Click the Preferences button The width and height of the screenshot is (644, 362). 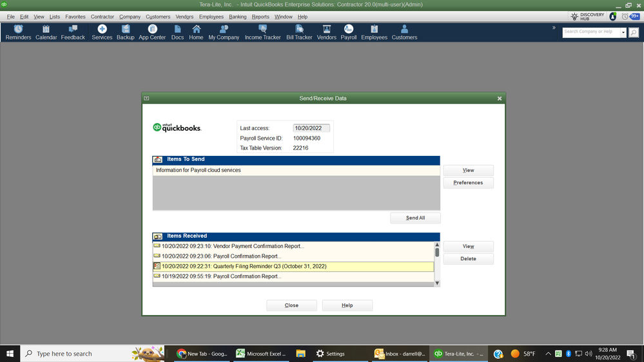(x=468, y=183)
